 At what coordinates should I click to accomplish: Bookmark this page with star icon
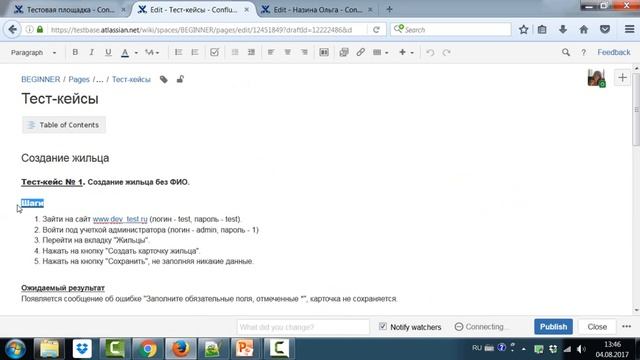[524, 29]
